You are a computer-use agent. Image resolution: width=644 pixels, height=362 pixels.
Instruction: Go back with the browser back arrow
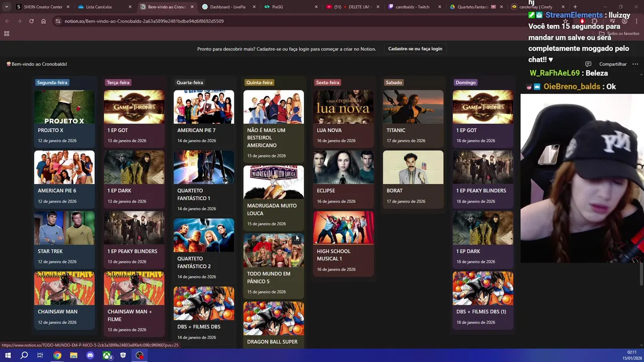click(7, 21)
